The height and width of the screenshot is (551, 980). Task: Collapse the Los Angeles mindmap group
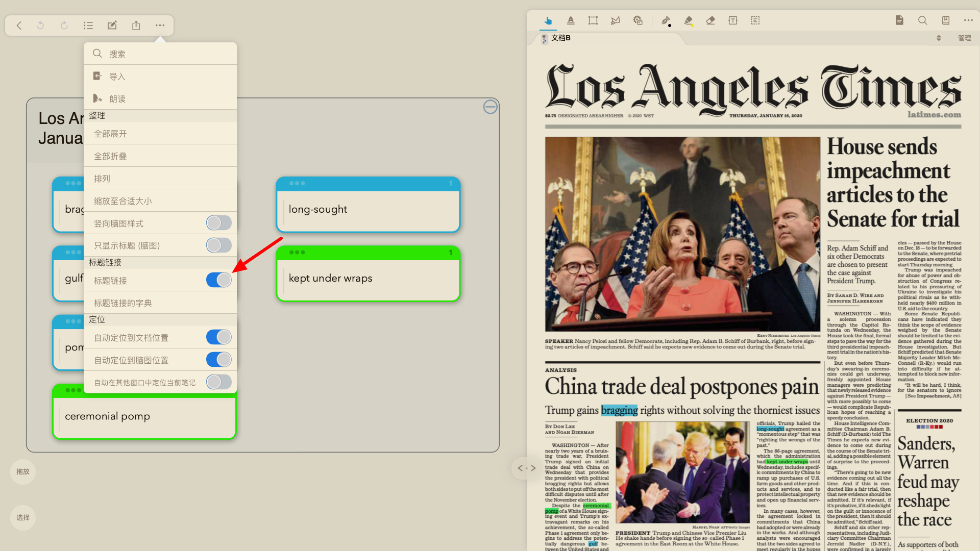(x=490, y=107)
